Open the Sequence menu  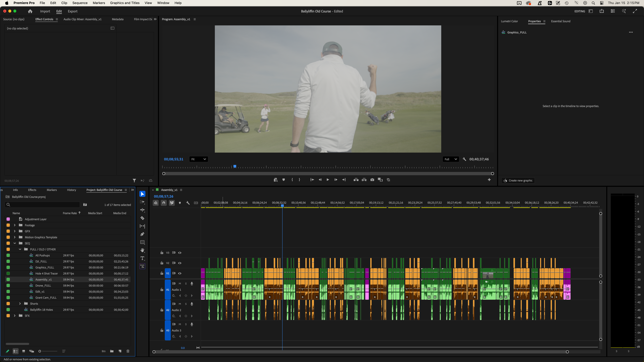coord(80,3)
